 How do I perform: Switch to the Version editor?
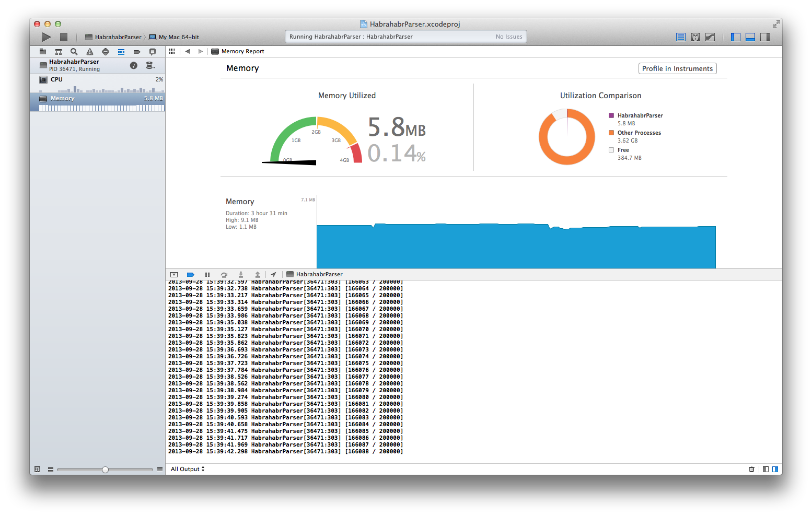710,37
